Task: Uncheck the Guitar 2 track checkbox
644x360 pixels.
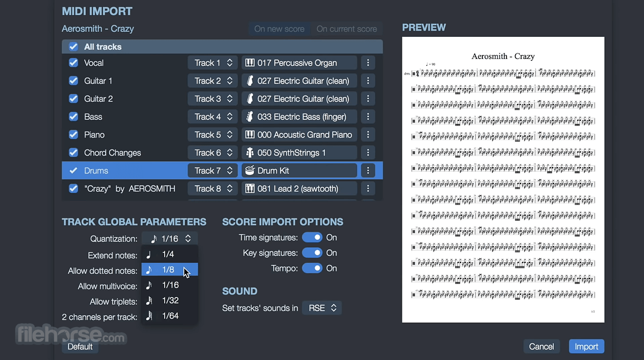Action: [x=74, y=99]
